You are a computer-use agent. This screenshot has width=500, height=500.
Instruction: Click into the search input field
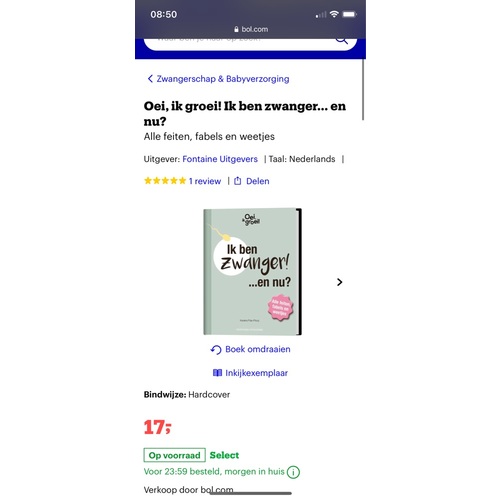point(240,43)
